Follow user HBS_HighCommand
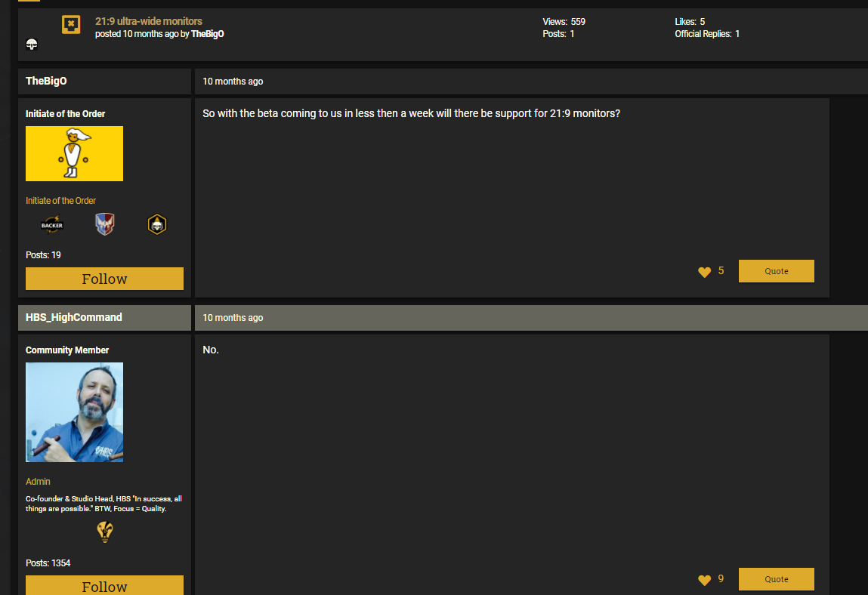The height and width of the screenshot is (595, 868). pos(104,585)
